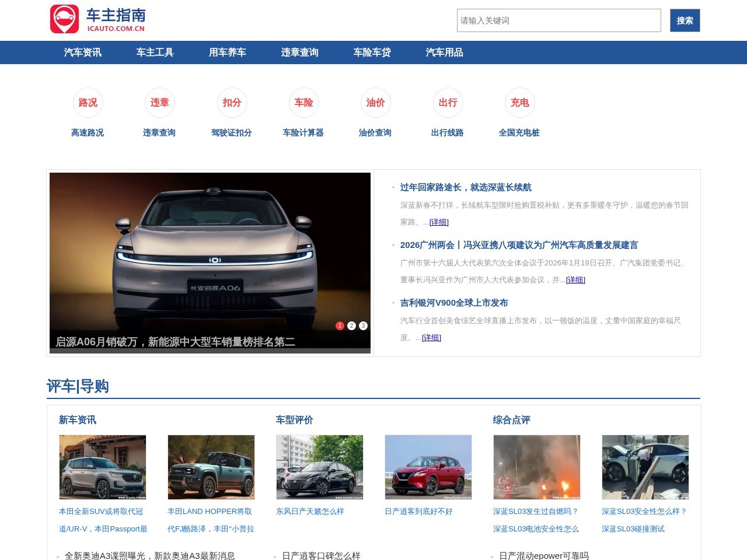This screenshot has height=560, width=747.
Task: Open the 汽车资讯 navigation menu
Action: coord(82,52)
